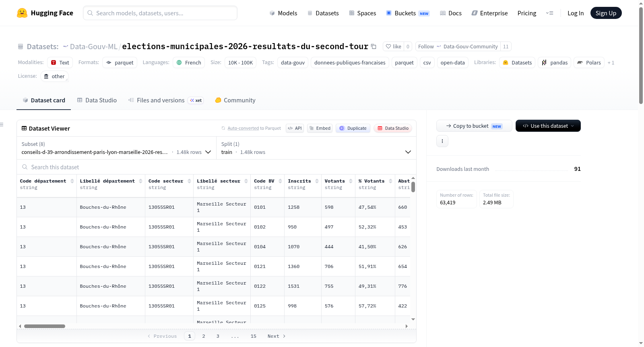This screenshot has width=644, height=347.
Task: Open pandas library tag
Action: [554, 62]
